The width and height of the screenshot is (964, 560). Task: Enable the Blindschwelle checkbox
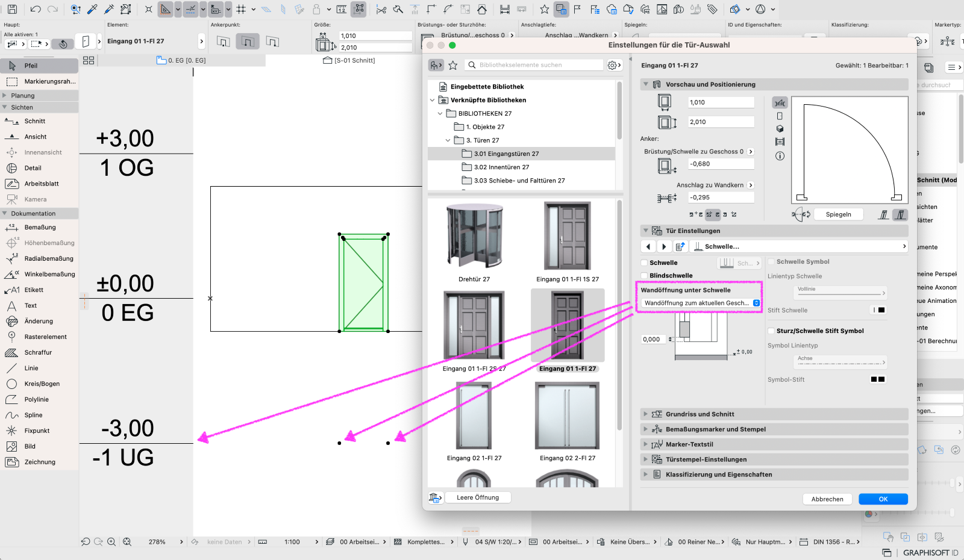coord(644,275)
